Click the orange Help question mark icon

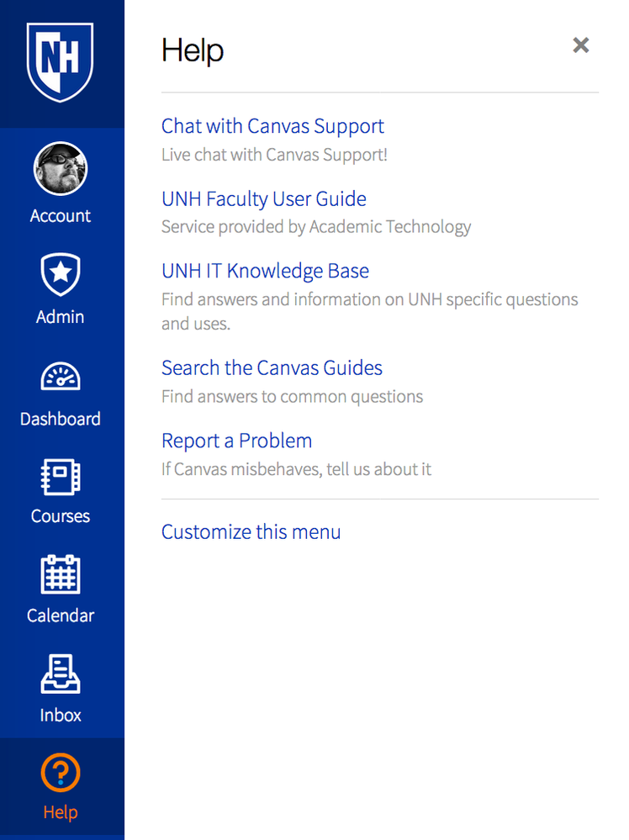(x=61, y=774)
